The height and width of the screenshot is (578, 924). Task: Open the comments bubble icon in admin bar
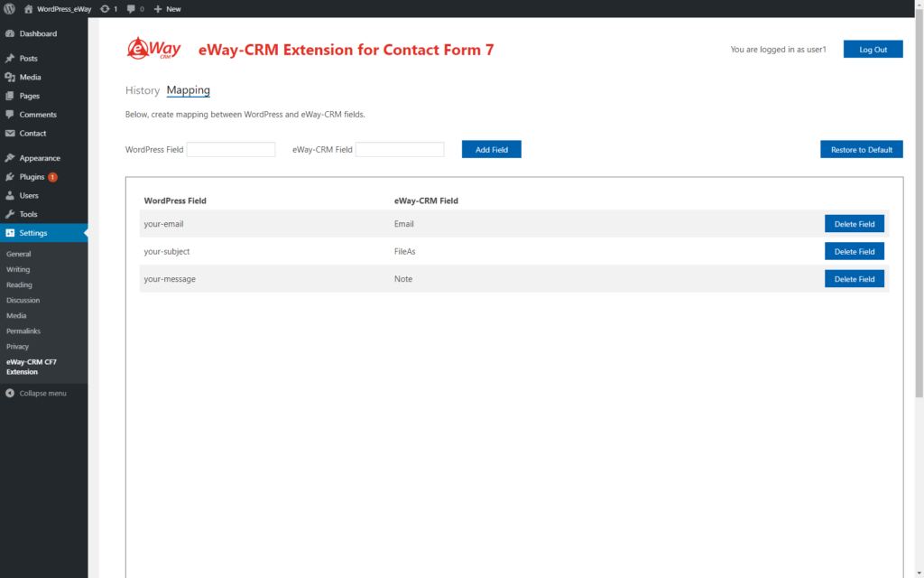click(131, 9)
